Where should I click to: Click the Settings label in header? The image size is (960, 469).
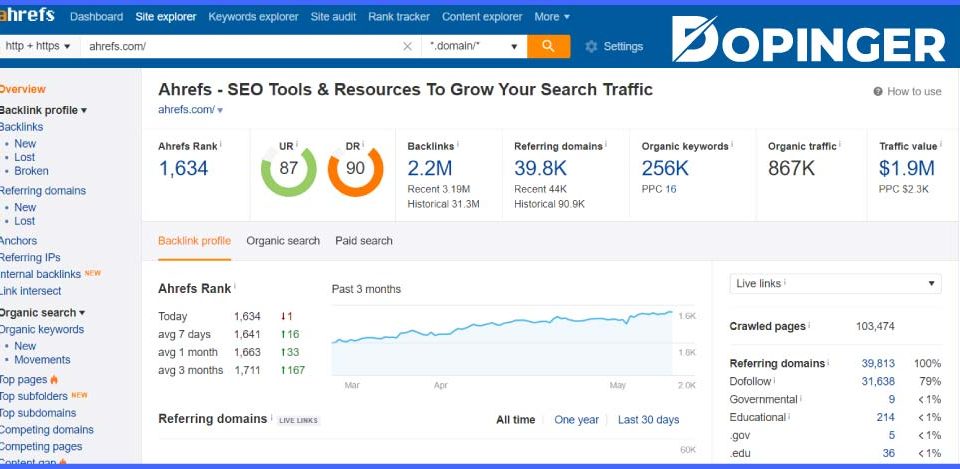click(x=623, y=47)
